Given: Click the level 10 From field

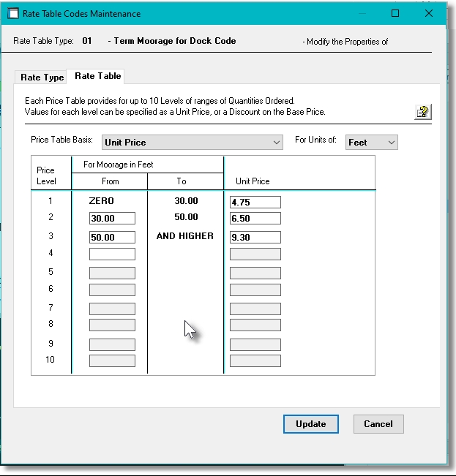Looking at the screenshot, I should [112, 360].
